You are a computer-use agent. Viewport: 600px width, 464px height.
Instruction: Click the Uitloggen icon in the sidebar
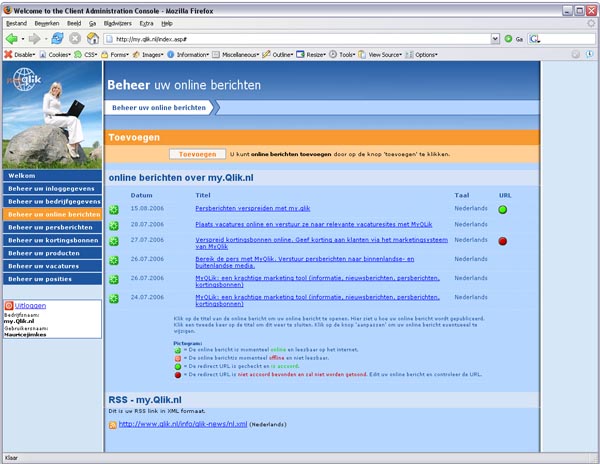click(x=9, y=306)
